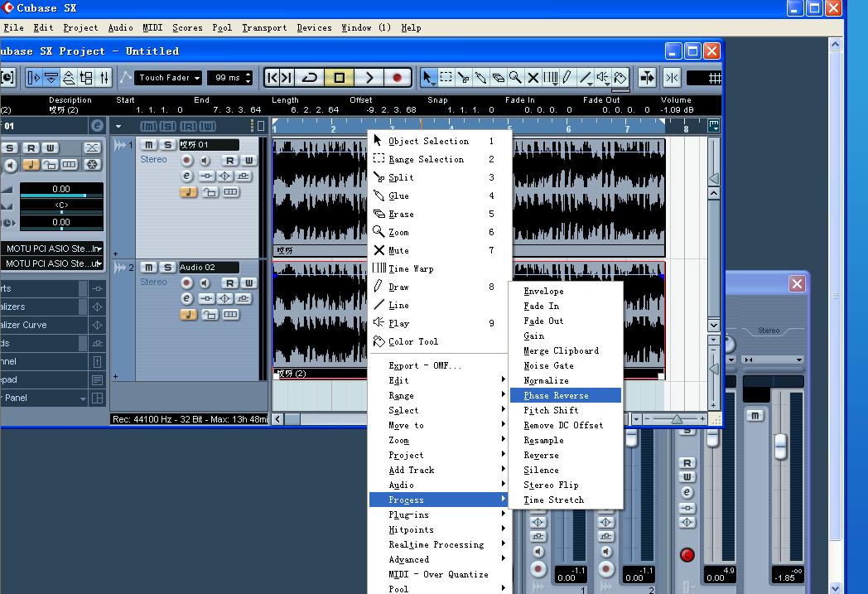The height and width of the screenshot is (594, 868).
Task: Enable Read automation on track 1
Action: (229, 160)
